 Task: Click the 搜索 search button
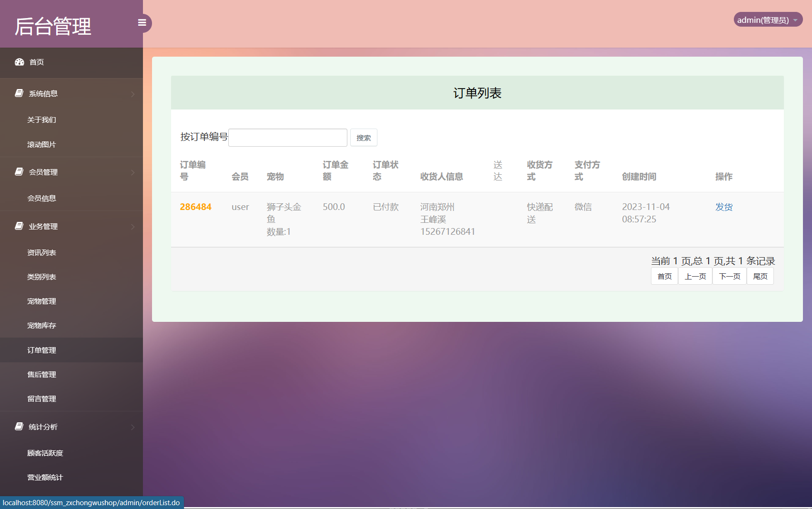click(x=363, y=137)
